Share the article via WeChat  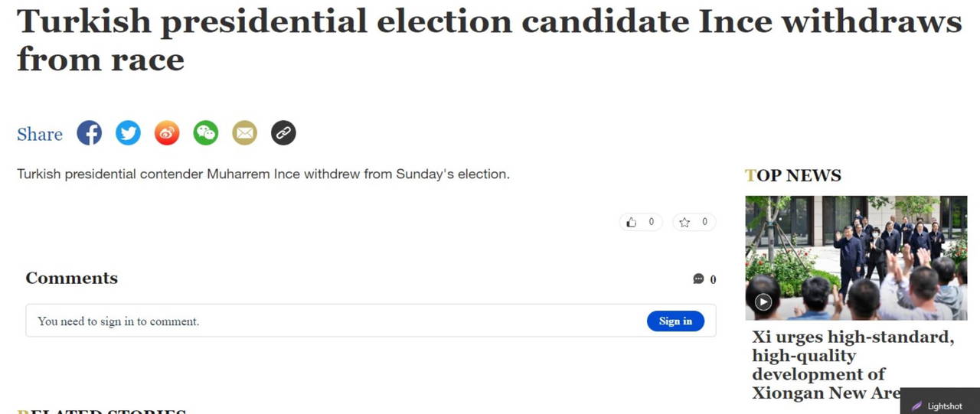click(x=205, y=133)
